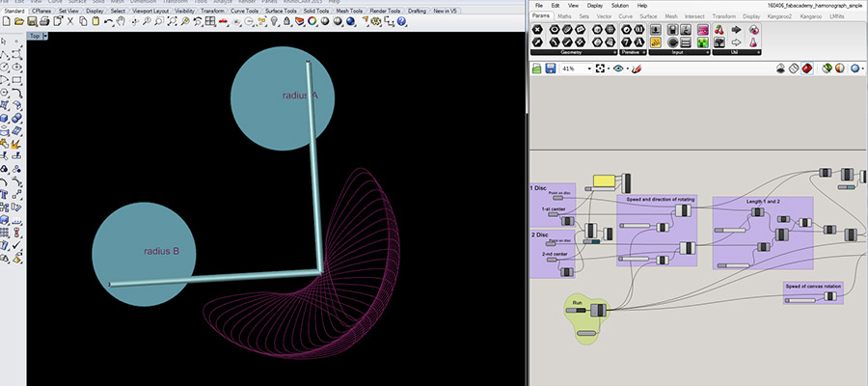This screenshot has height=386, width=868.
Task: Save the Grasshopper document with floppy icon
Action: pos(550,69)
